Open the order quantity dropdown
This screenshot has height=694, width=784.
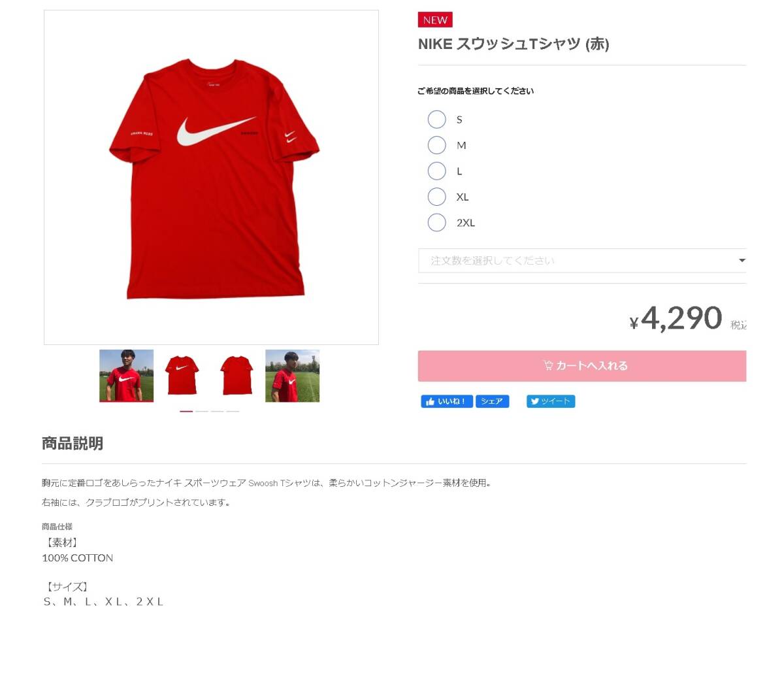pyautogui.click(x=582, y=261)
